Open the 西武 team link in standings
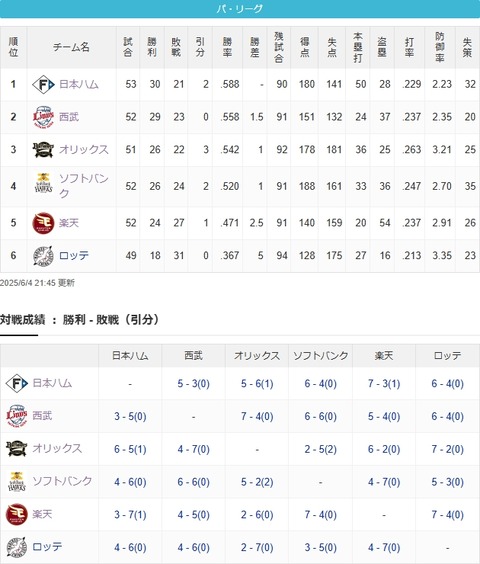The image size is (480, 564). pyautogui.click(x=69, y=117)
